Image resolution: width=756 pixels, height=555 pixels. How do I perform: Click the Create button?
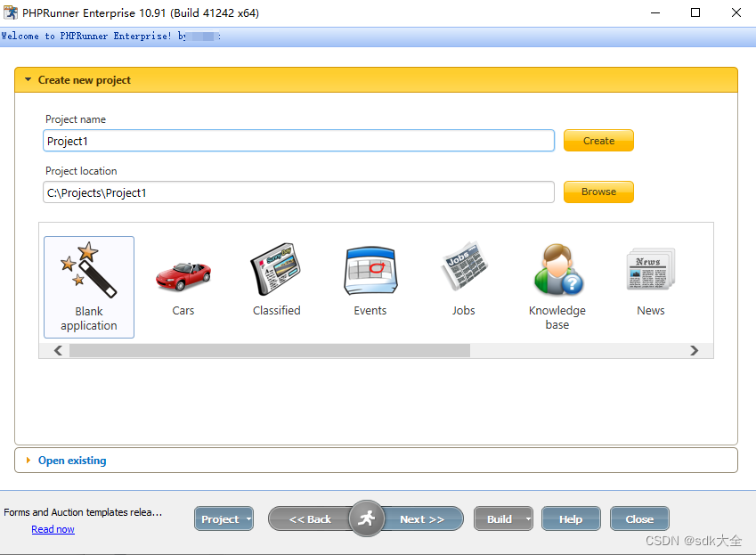[598, 141]
